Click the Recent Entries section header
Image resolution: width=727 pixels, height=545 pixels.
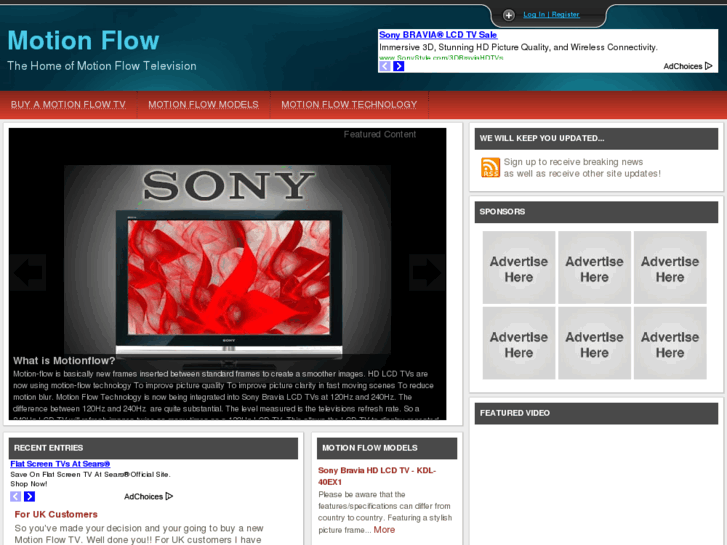[x=153, y=448]
